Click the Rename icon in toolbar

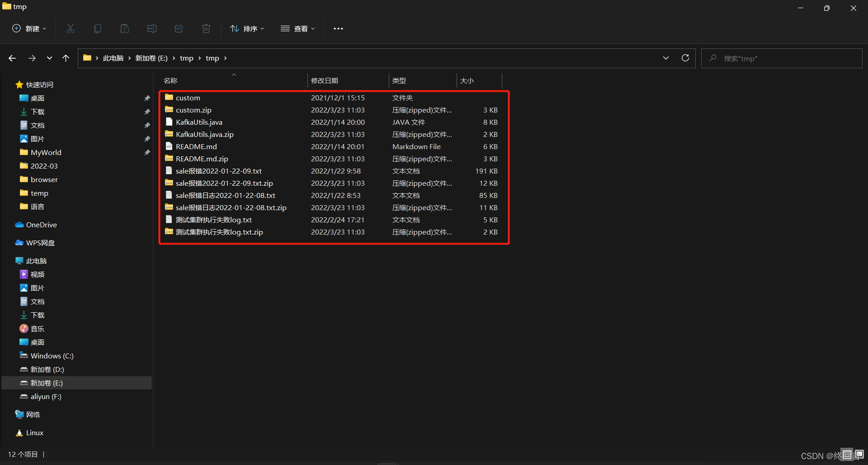click(152, 28)
